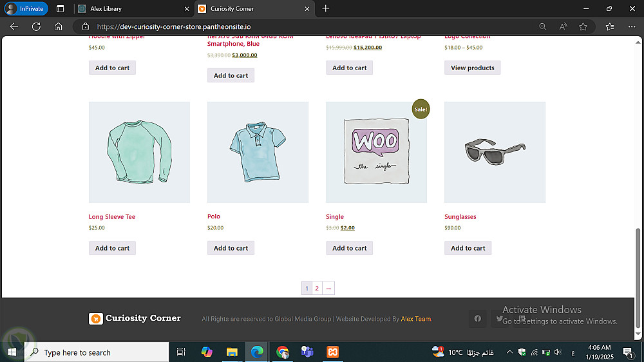Viewport: 644px width, 362px height.
Task: Open the volume control in tray
Action: 558,352
